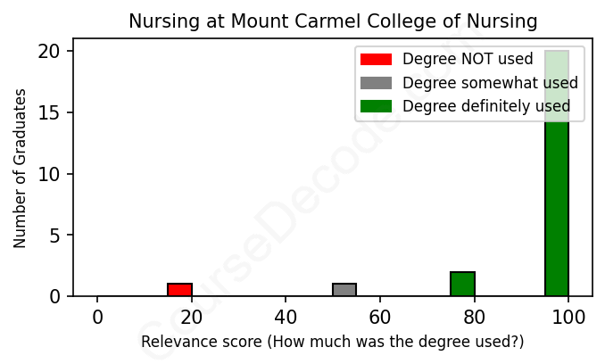Select the 'Degree definitely used' legend label
Image resolution: width=605 pixels, height=364 pixels.
(486, 107)
